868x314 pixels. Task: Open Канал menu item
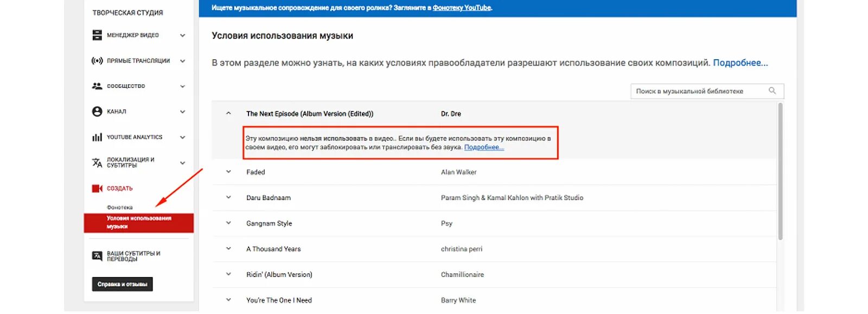pos(117,111)
